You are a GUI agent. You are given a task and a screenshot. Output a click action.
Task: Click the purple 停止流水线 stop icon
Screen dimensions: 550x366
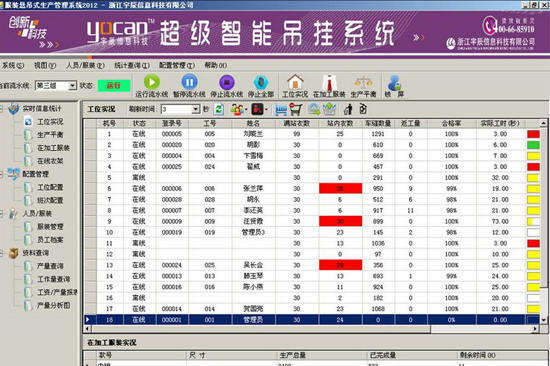point(227,82)
